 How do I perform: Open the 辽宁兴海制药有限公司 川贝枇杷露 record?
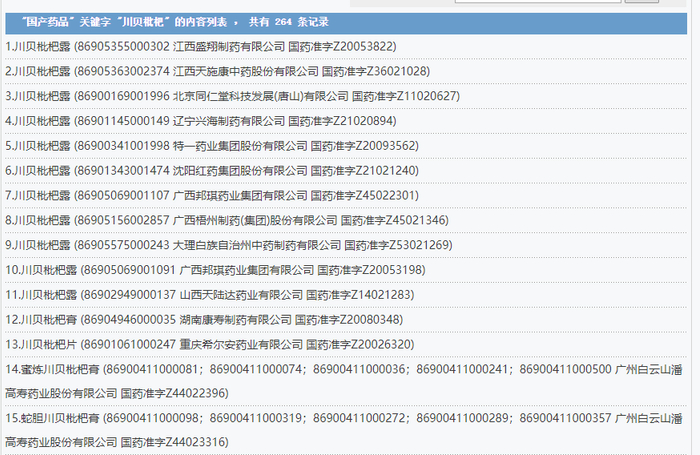point(201,121)
